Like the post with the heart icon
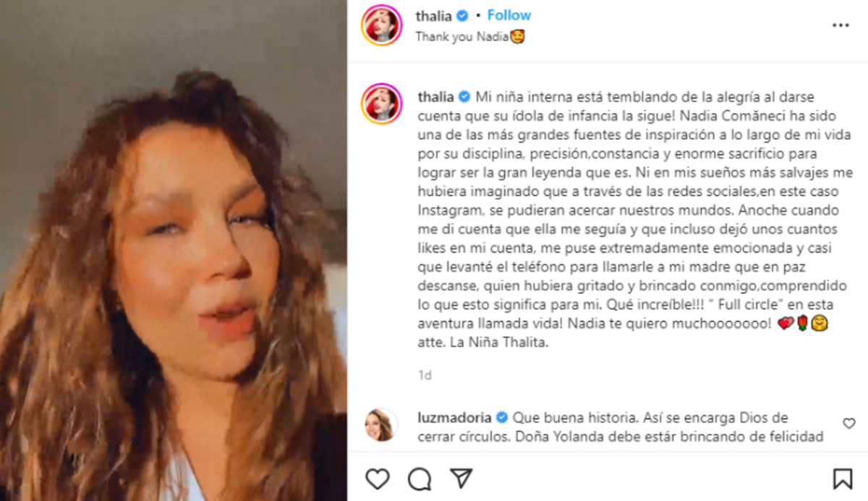The image size is (868, 501). tap(377, 479)
